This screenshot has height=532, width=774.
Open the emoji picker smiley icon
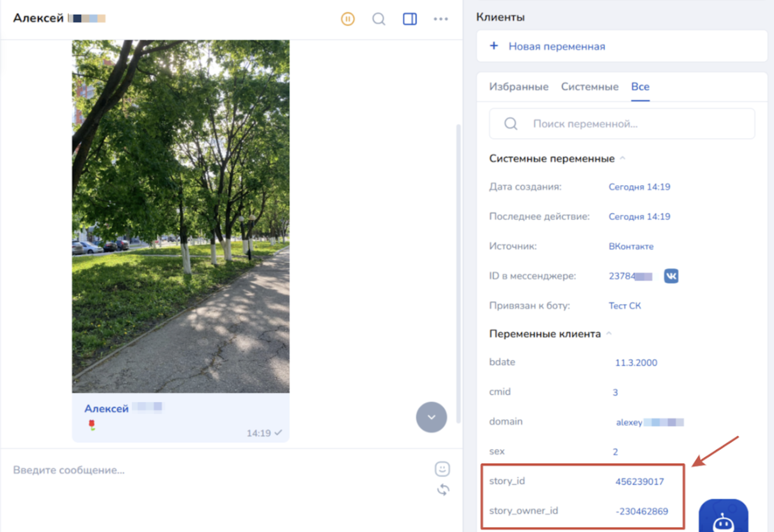coord(442,469)
